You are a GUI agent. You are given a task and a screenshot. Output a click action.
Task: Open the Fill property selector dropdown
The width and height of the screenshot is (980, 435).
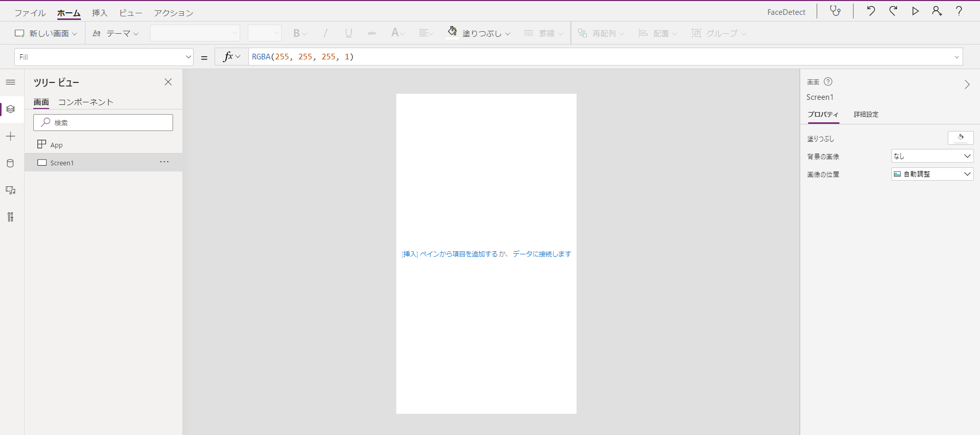(x=104, y=57)
